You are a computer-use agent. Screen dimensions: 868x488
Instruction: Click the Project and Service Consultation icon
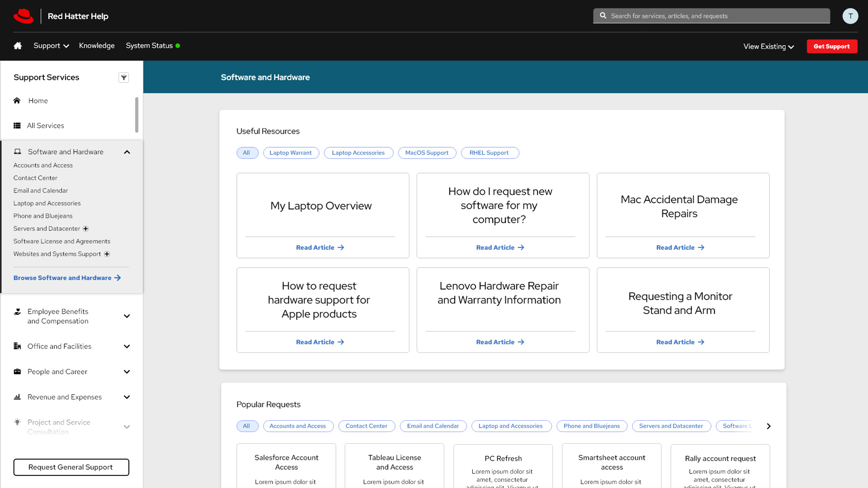[18, 422]
